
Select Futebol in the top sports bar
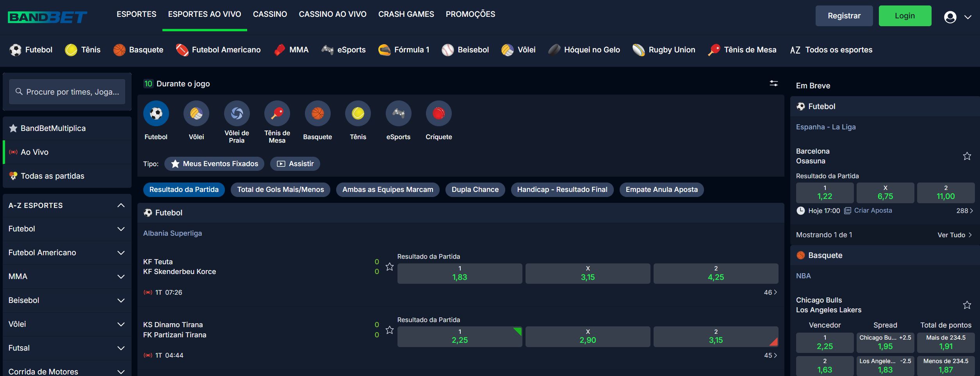(x=31, y=50)
